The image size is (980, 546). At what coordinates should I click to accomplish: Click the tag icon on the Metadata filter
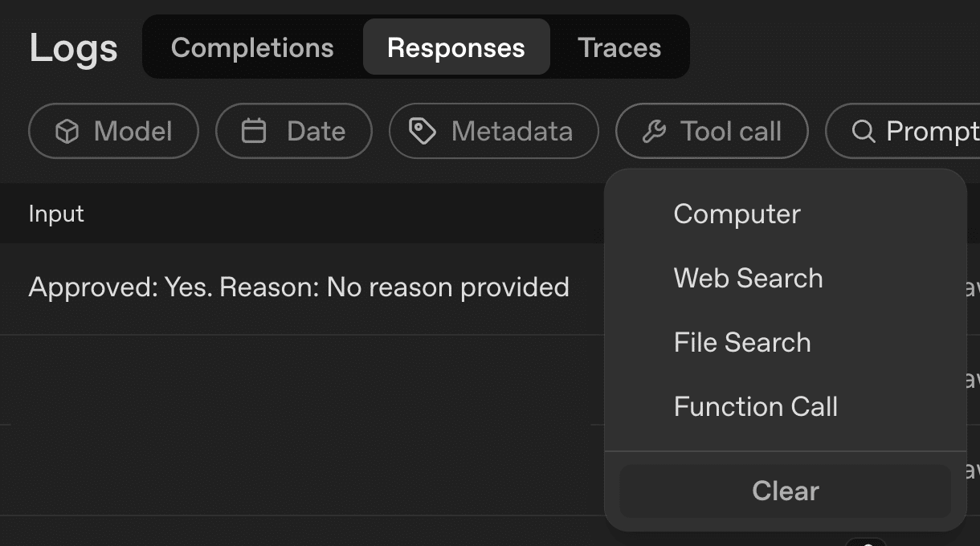click(423, 131)
